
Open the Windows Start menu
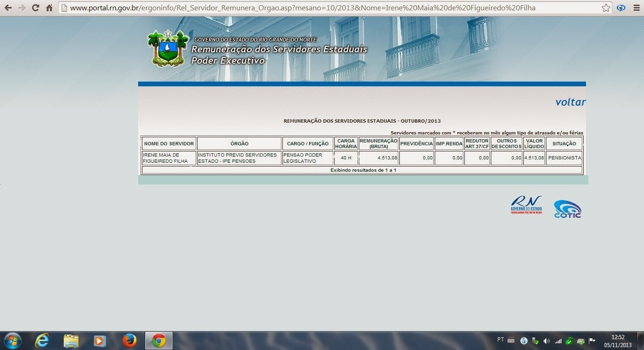click(x=12, y=341)
